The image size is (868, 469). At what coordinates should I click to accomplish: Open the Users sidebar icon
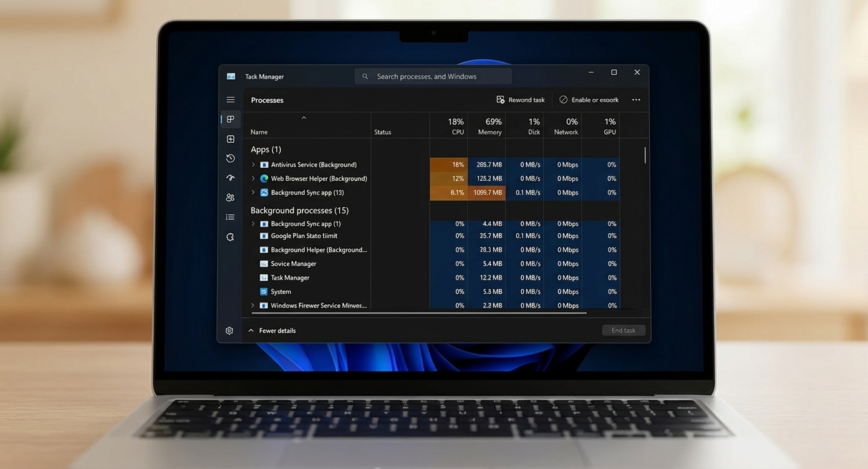(230, 198)
